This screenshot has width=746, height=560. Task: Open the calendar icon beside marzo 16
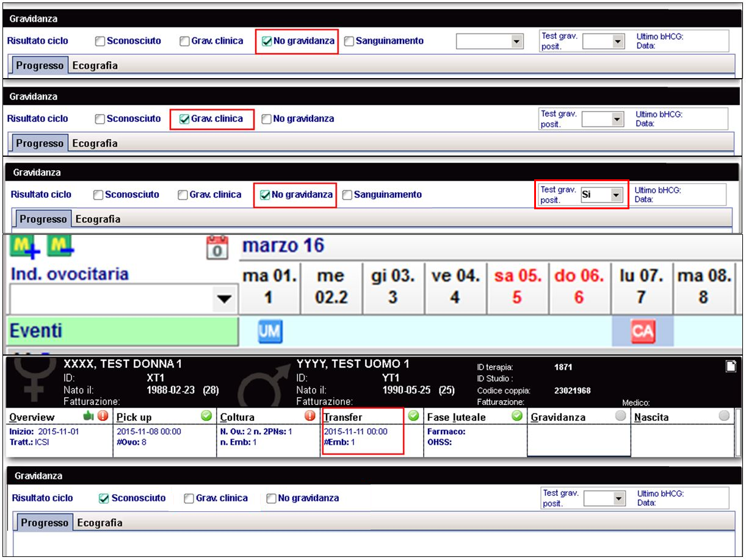click(218, 248)
